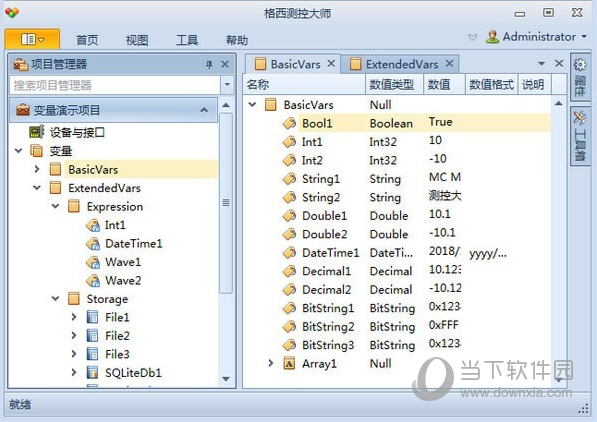Screen dimensions: 597x422
Task: Open the 工具箱 side panel tab
Action: (x=580, y=136)
